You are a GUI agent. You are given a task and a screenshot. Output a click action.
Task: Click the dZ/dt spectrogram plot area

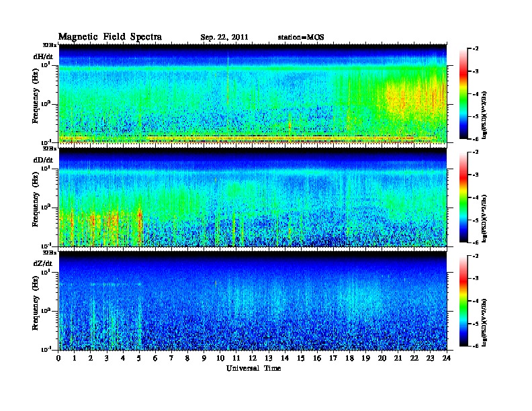[x=253, y=301]
